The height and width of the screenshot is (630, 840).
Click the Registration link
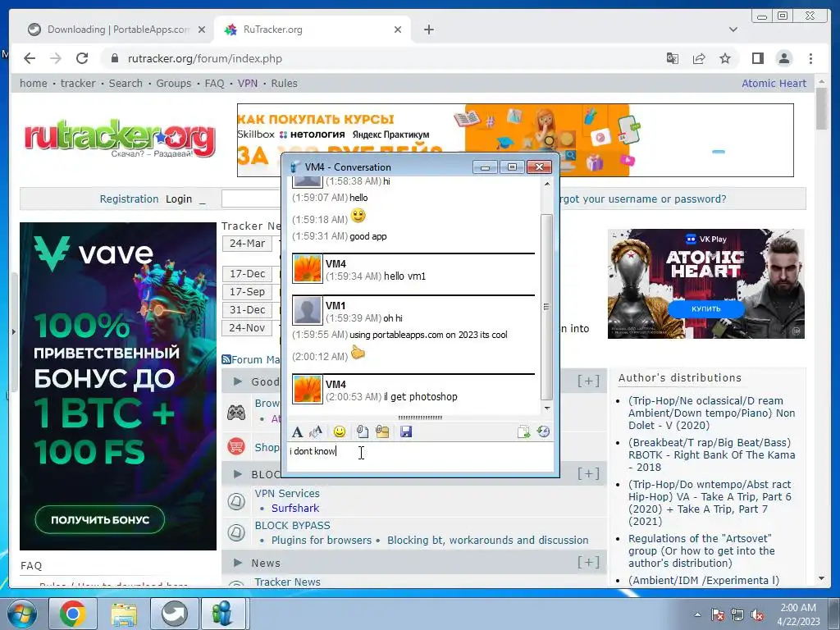(129, 199)
